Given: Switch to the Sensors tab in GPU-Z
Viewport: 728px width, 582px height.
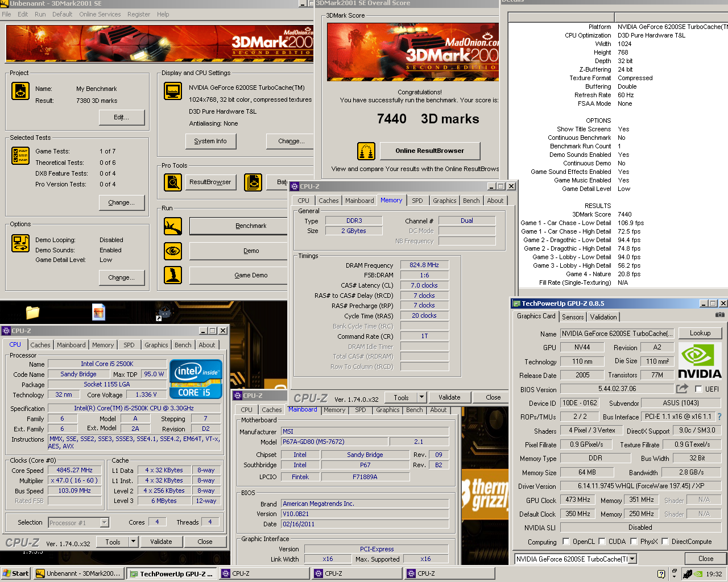Looking at the screenshot, I should coord(573,317).
